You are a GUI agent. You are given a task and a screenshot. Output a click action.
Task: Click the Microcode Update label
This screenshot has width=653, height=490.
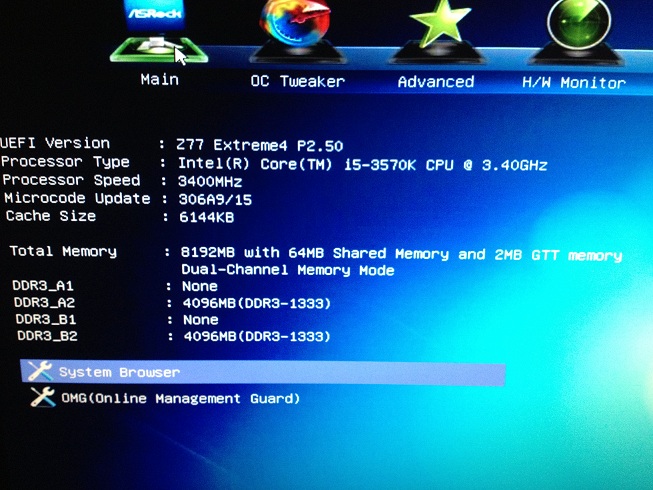coord(77,198)
